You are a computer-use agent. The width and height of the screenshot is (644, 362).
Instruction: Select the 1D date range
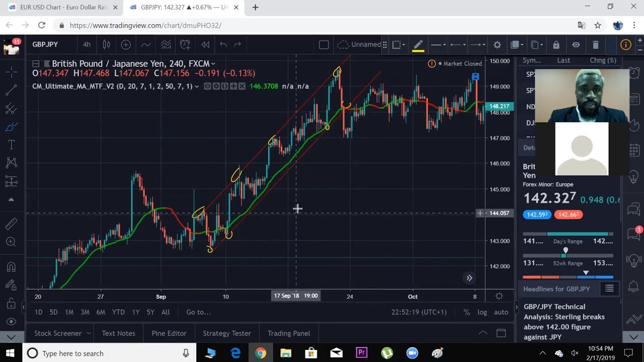(x=38, y=312)
